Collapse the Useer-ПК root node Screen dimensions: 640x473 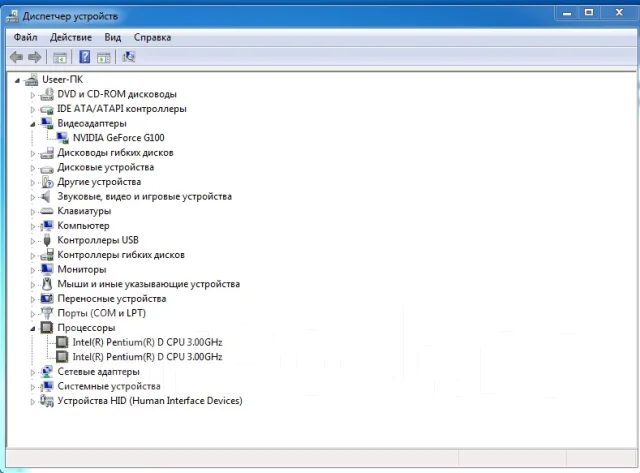[x=17, y=80]
